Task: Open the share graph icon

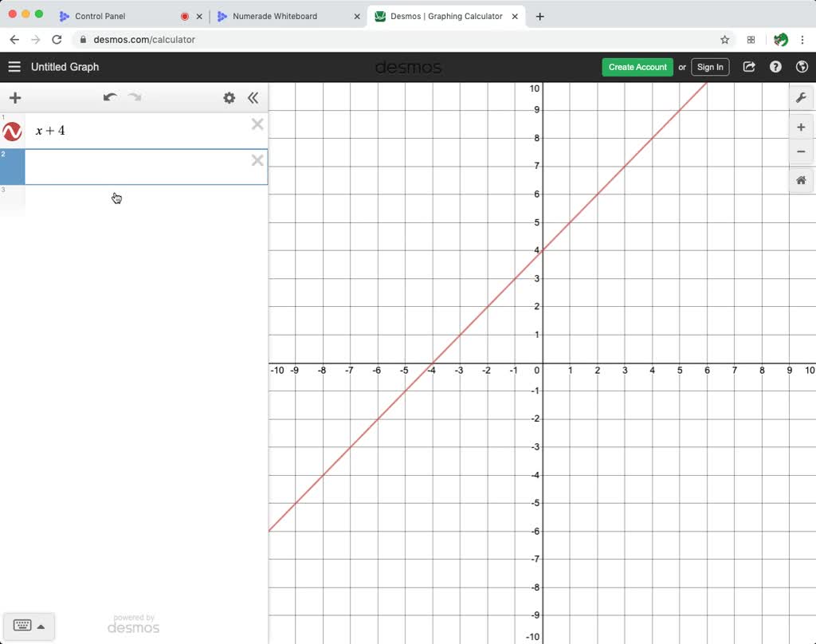Action: [x=748, y=67]
